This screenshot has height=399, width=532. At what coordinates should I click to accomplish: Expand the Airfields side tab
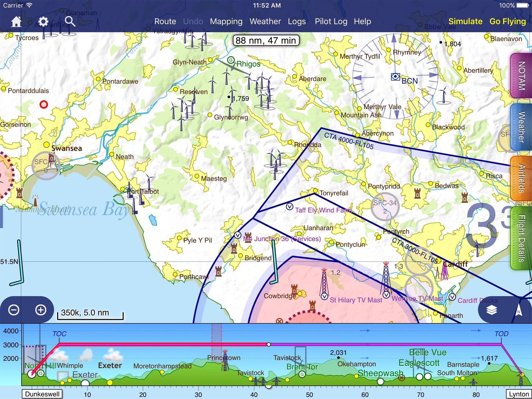point(521,179)
